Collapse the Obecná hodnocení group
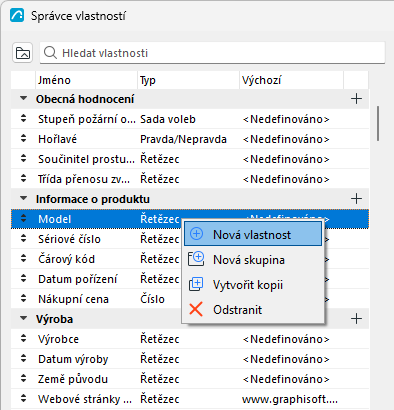This screenshot has width=394, height=410. tap(23, 99)
